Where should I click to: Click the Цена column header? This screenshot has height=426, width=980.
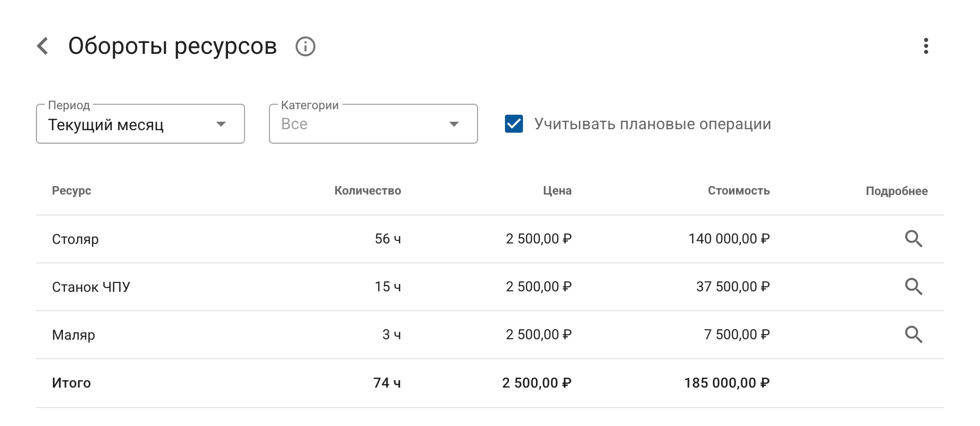tap(557, 191)
